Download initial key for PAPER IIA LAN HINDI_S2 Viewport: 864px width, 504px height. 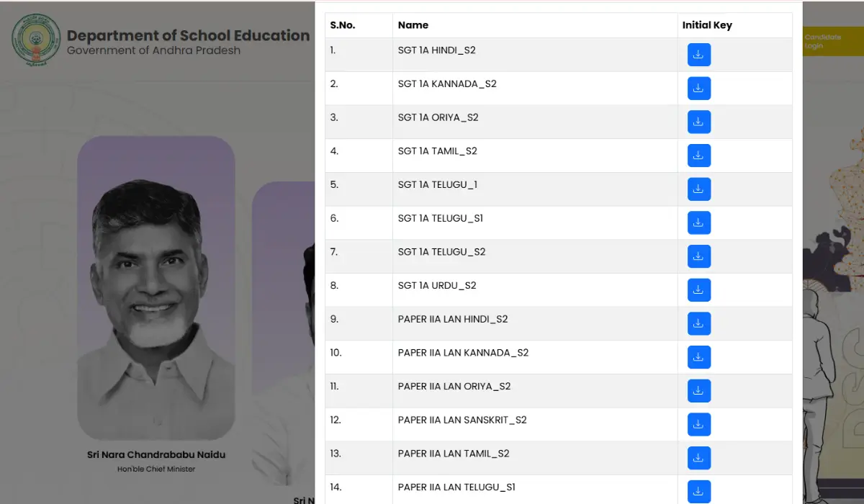699,323
